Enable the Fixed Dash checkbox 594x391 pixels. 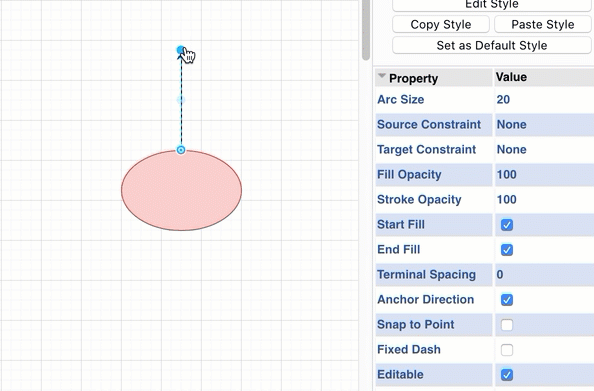tap(506, 350)
